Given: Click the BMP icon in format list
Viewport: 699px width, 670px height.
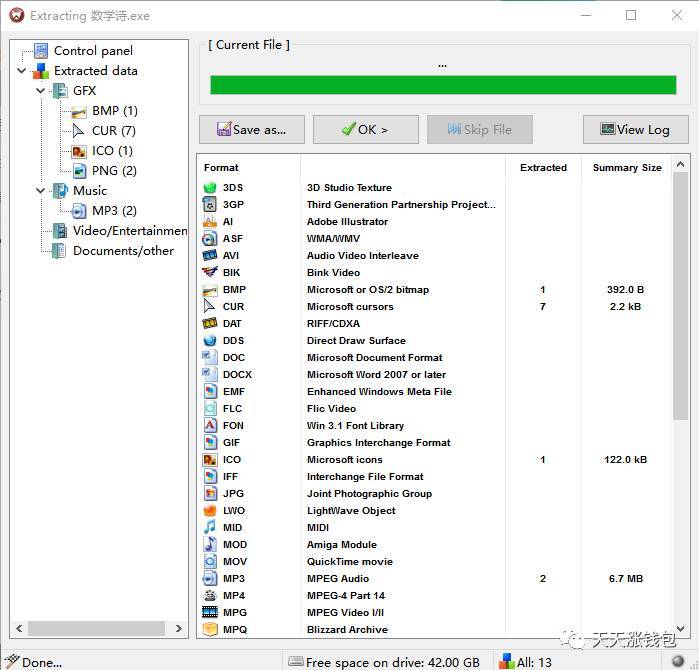Looking at the screenshot, I should click(x=210, y=290).
